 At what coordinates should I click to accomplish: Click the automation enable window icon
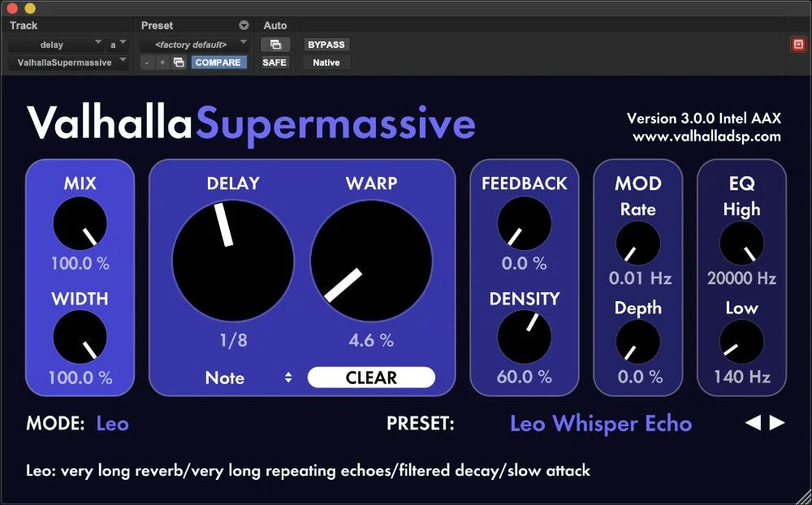click(x=275, y=45)
